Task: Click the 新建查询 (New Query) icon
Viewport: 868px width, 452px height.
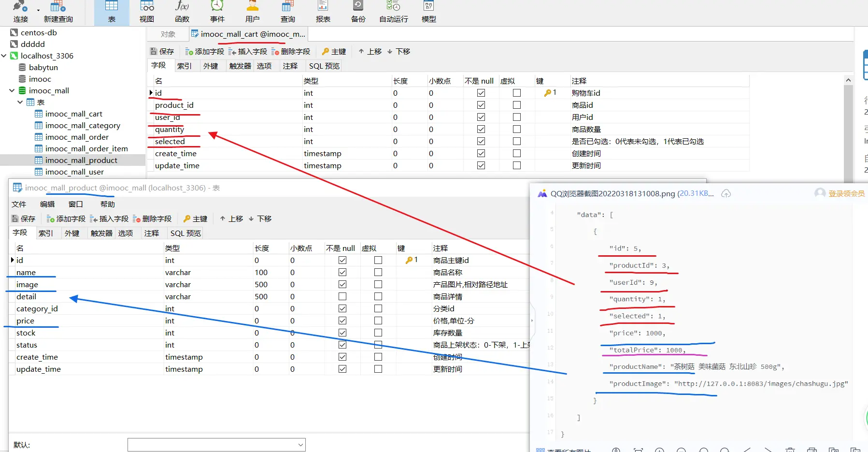Action: pos(58,12)
